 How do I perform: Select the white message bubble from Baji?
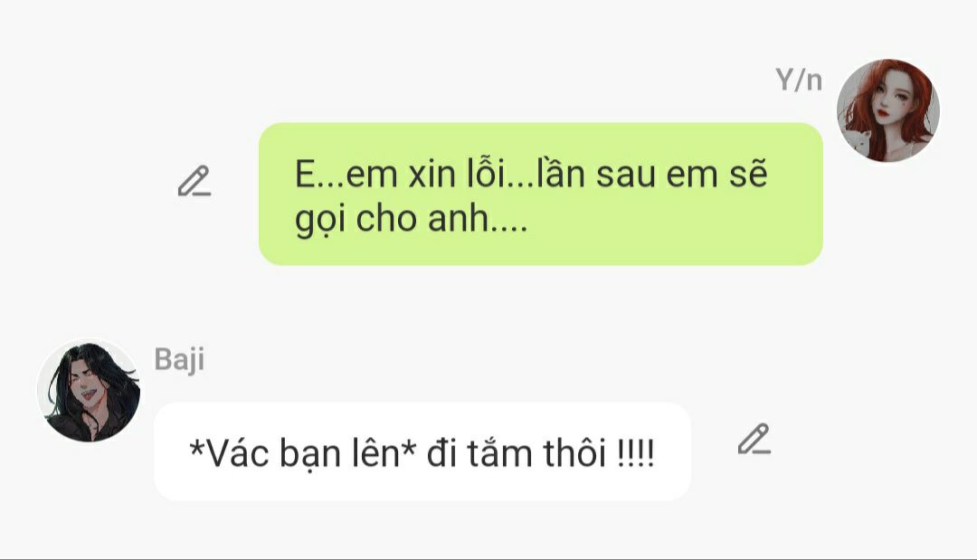click(x=422, y=451)
